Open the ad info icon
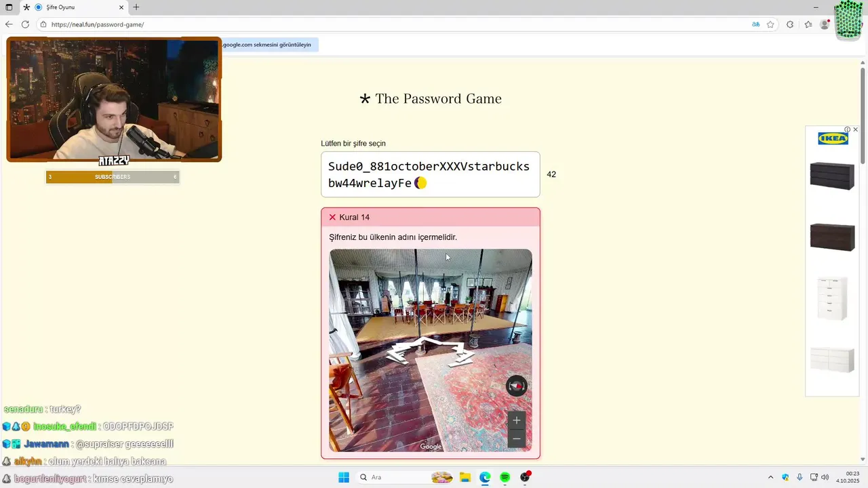The height and width of the screenshot is (488, 868). point(848,129)
